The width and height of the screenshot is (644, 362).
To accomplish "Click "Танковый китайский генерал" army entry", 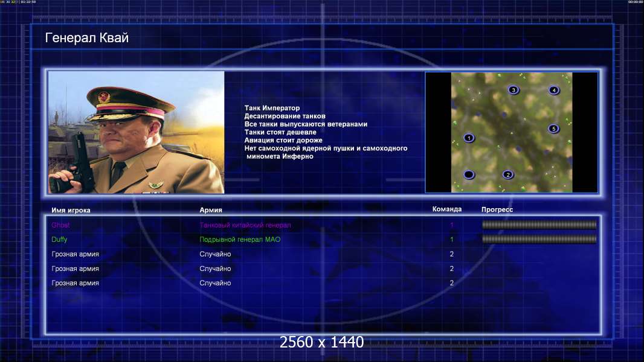I will (245, 225).
